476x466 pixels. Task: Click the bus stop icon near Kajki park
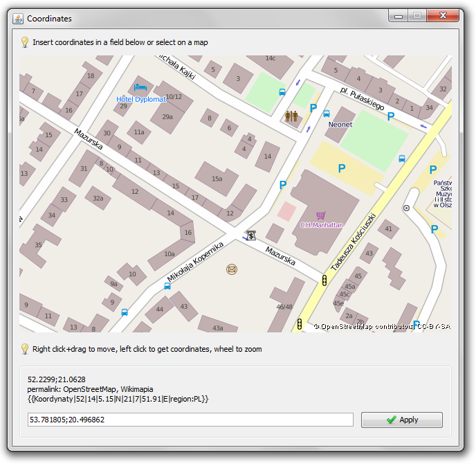coord(282,91)
